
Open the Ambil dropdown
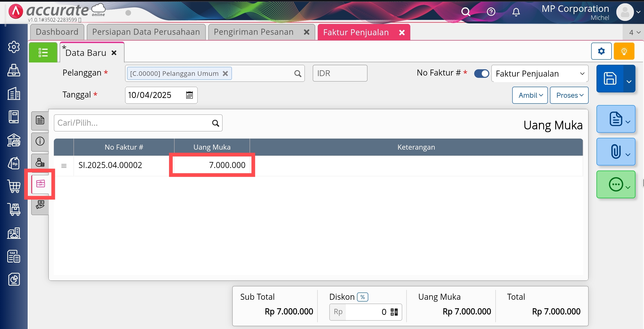(530, 95)
